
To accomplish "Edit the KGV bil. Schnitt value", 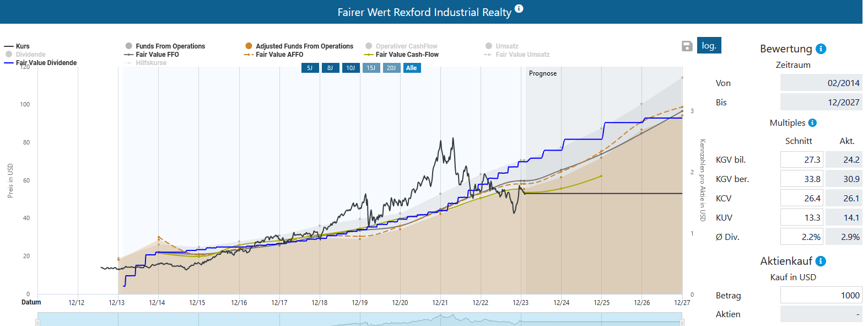I will (802, 159).
